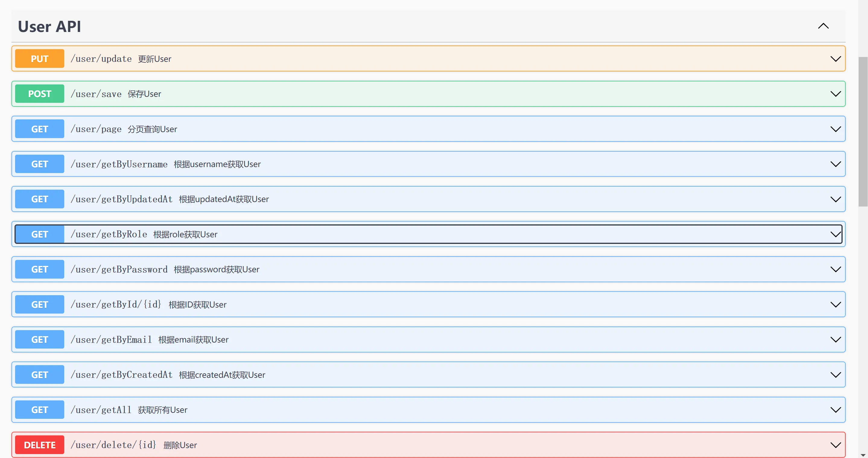Viewport: 868px width, 458px height.
Task: Click the red DELETE method badge
Action: 40,445
